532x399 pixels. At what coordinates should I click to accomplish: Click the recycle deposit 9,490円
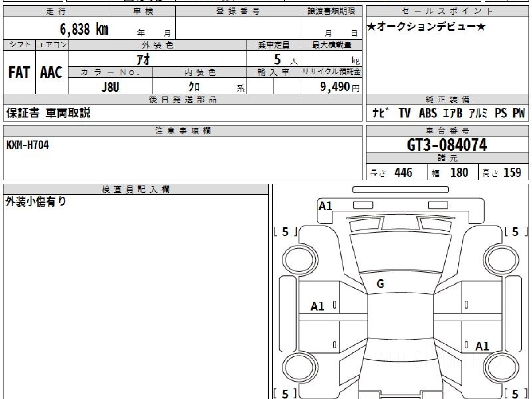(340, 87)
